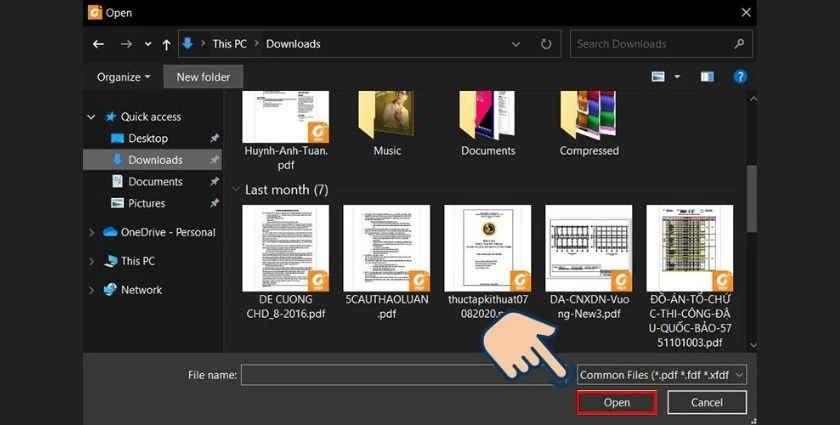Go forward with the right arrow
The image size is (840, 425).
pos(126,44)
